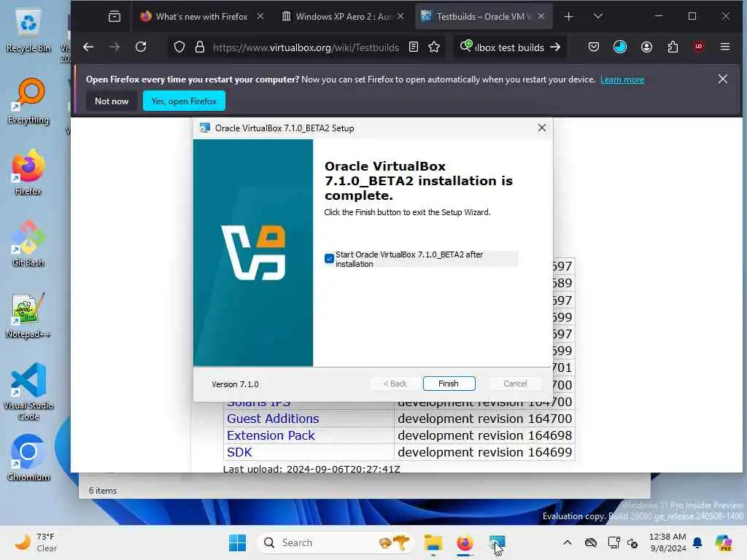
Task: Close the What's new with Firefox tab
Action: click(260, 16)
